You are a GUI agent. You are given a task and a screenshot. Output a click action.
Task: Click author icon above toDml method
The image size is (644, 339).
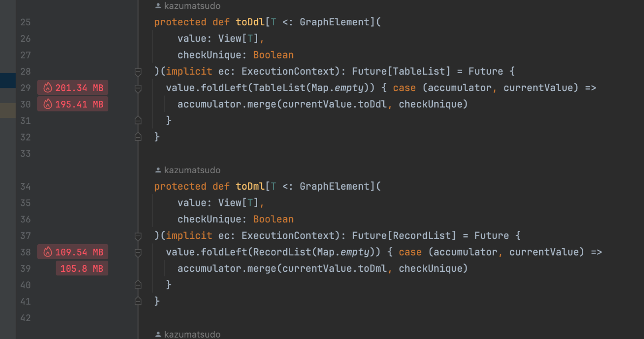158,170
